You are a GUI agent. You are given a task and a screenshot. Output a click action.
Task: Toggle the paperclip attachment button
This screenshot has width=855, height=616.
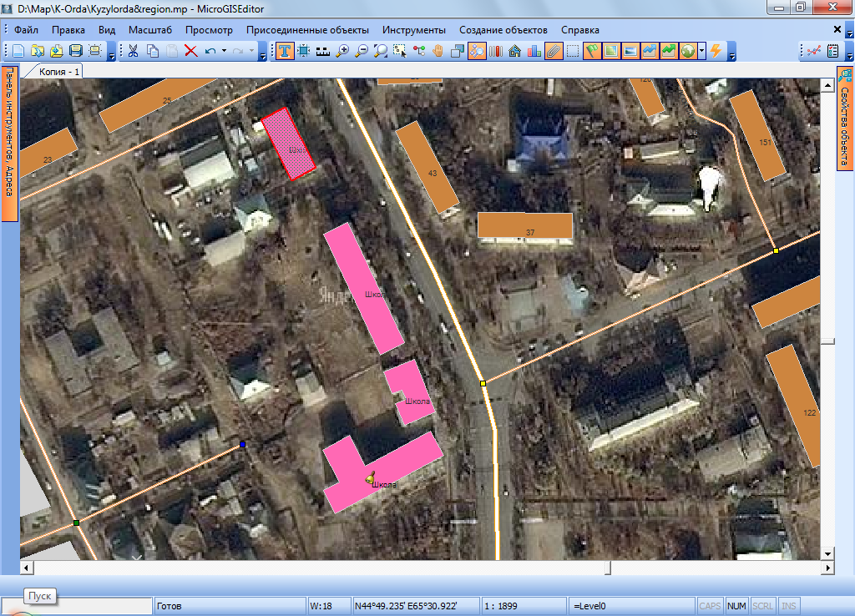point(553,51)
